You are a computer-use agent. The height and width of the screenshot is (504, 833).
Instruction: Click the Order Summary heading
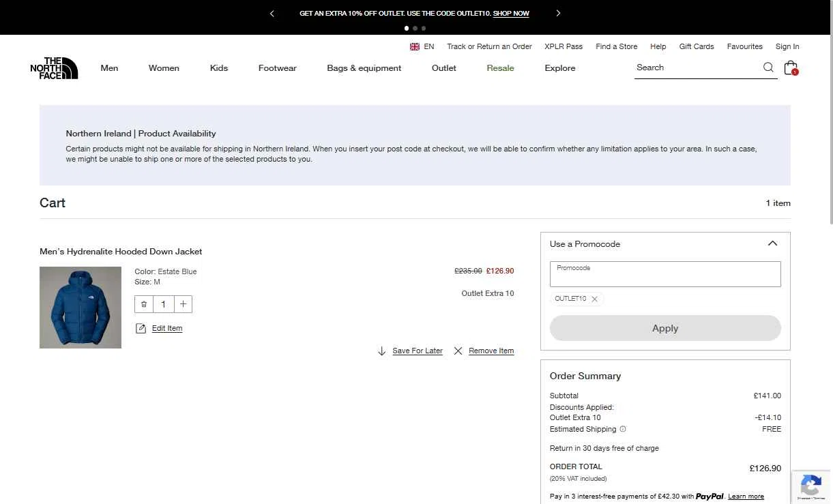[x=585, y=376]
